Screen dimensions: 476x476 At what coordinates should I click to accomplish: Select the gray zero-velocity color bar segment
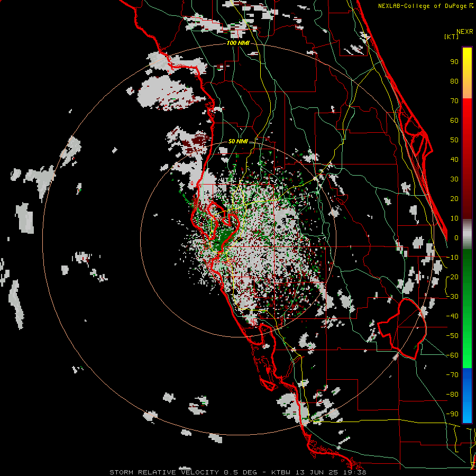click(x=467, y=234)
